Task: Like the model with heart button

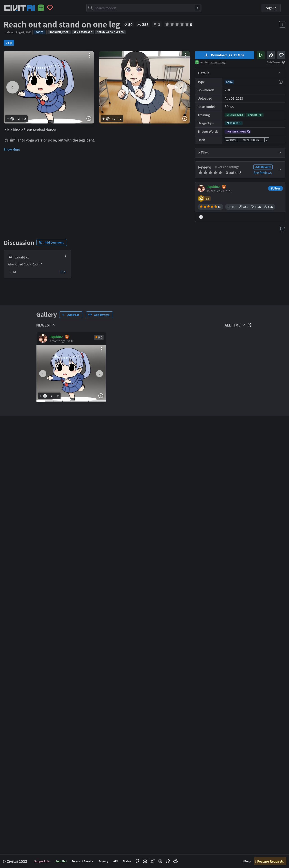Action: tap(281, 55)
